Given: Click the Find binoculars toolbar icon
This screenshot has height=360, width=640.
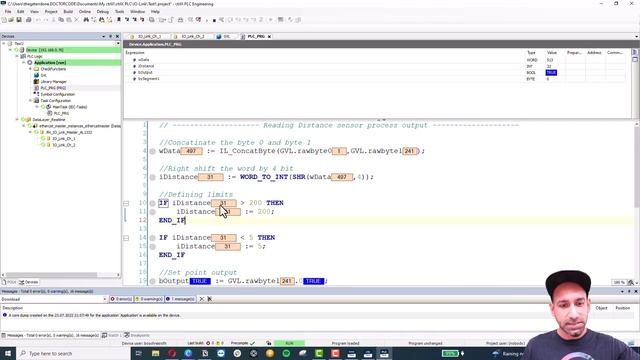Looking at the screenshot, I should pos(86,20).
